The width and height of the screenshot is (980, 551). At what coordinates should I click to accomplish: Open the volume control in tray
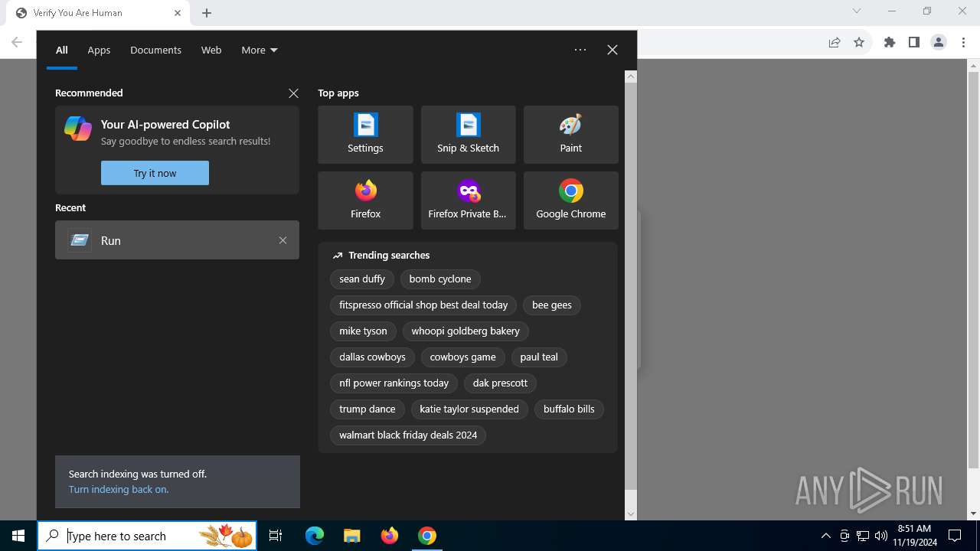click(x=881, y=536)
